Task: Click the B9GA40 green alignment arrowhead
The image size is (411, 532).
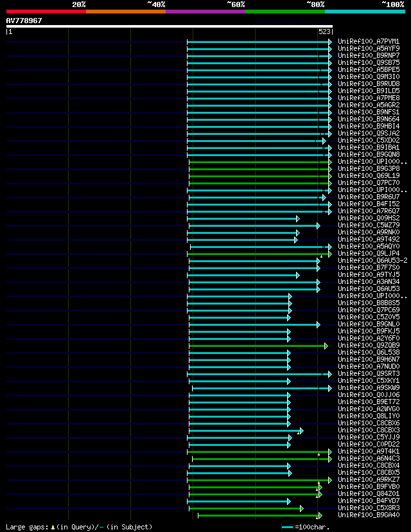Action: 320,516
